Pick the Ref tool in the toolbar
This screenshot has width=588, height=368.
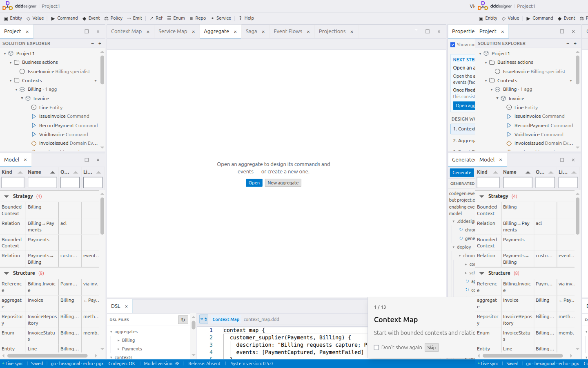(x=156, y=18)
